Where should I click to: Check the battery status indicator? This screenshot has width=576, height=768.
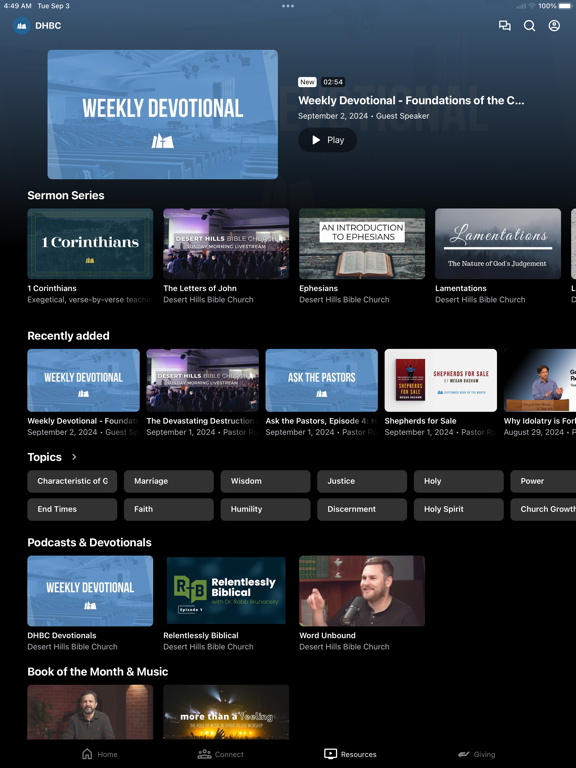(564, 6)
